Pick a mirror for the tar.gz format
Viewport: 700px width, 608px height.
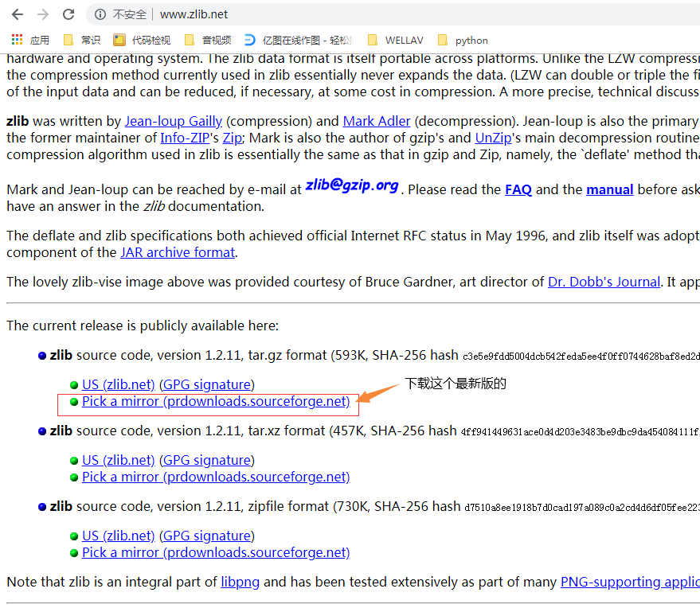tap(216, 401)
